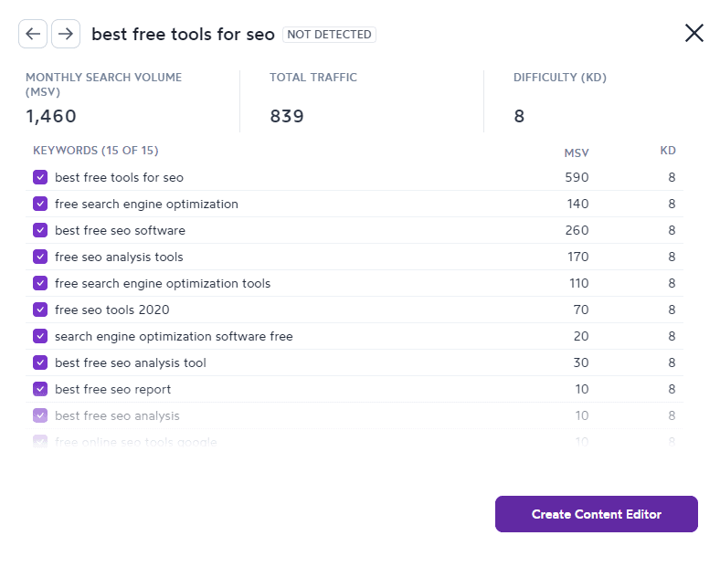Image resolution: width=720 pixels, height=588 pixels.
Task: Click the Keywords (15 of 15) header
Action: [x=96, y=151]
